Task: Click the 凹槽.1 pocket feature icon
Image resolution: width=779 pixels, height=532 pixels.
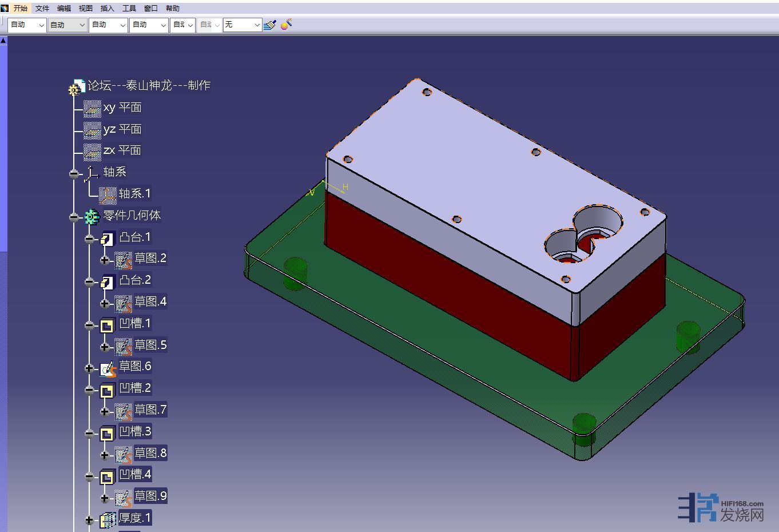Action: tap(107, 325)
